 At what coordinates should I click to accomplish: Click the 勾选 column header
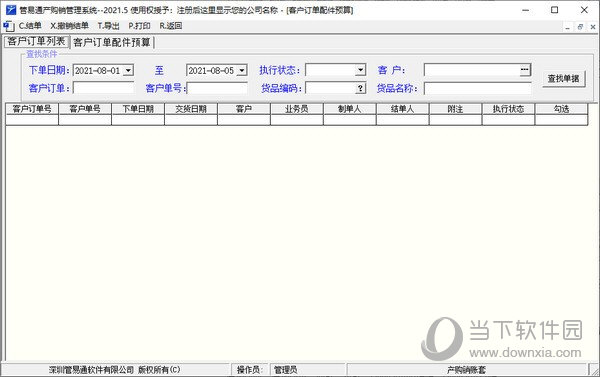[561, 109]
